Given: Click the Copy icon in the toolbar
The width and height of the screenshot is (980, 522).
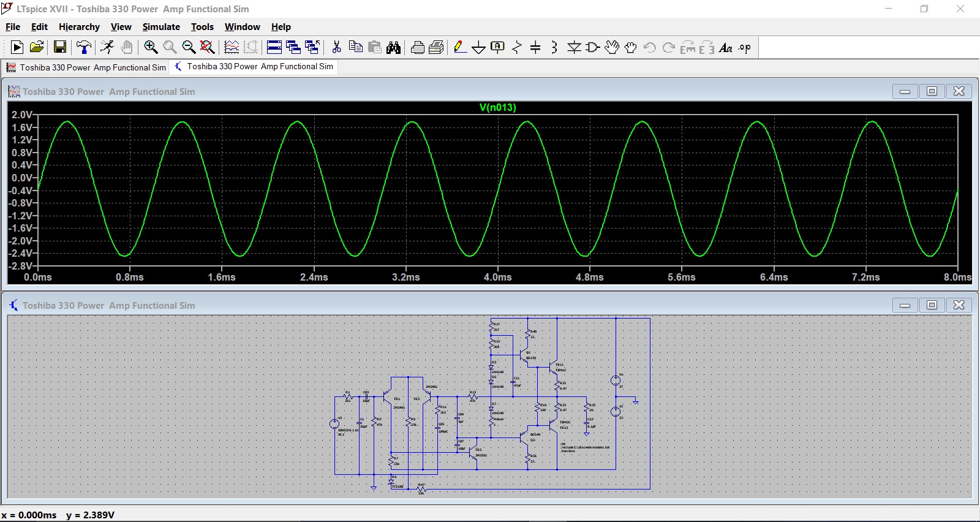Looking at the screenshot, I should (355, 47).
